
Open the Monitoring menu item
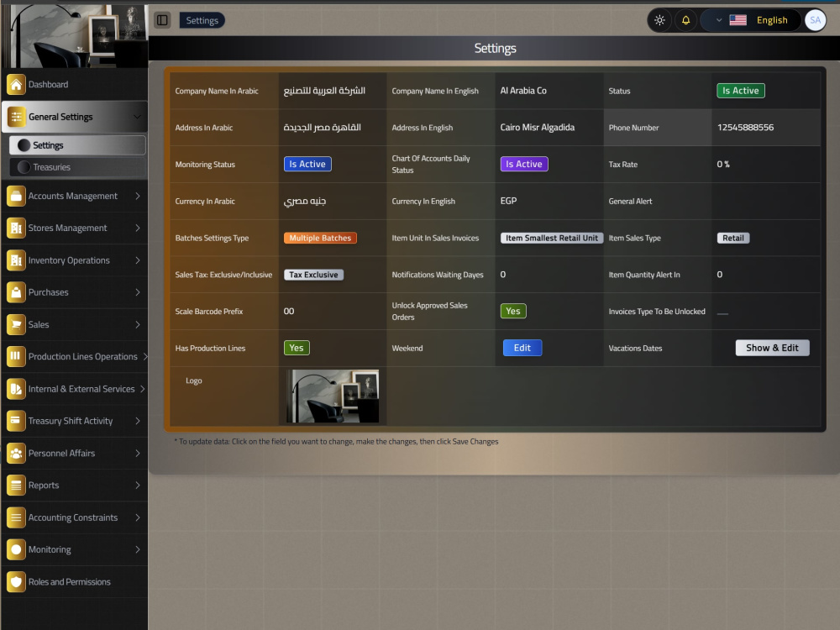pyautogui.click(x=75, y=549)
